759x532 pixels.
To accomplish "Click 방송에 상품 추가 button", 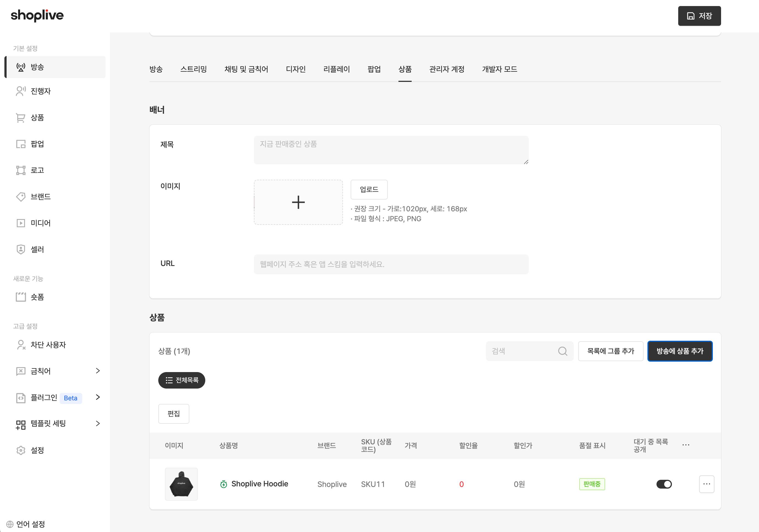I will tap(680, 351).
